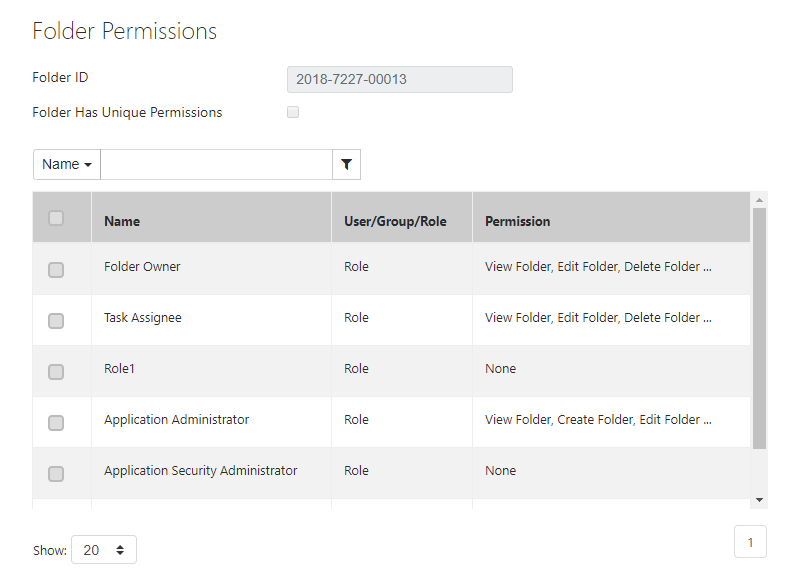Screen dimensions: 800x577
Task: Check the select-all header checkbox
Action: (56, 218)
